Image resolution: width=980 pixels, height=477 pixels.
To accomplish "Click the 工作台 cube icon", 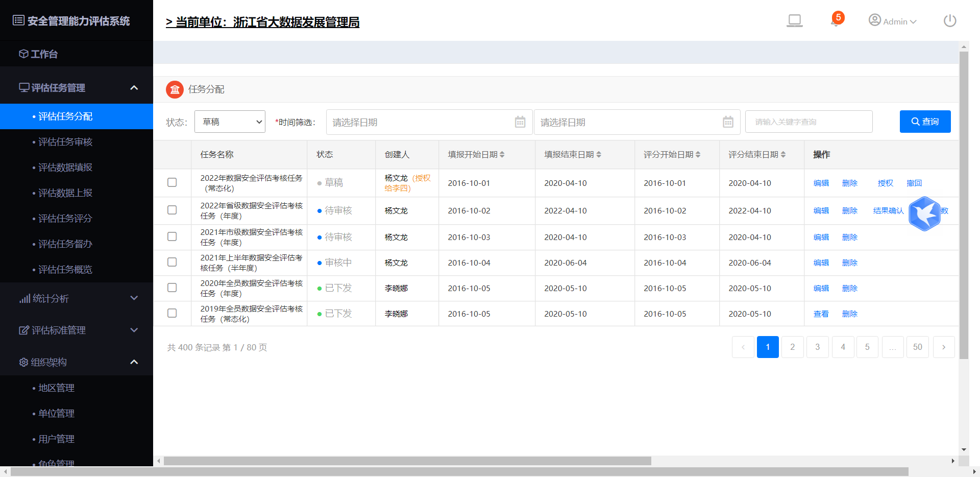I will click(23, 54).
